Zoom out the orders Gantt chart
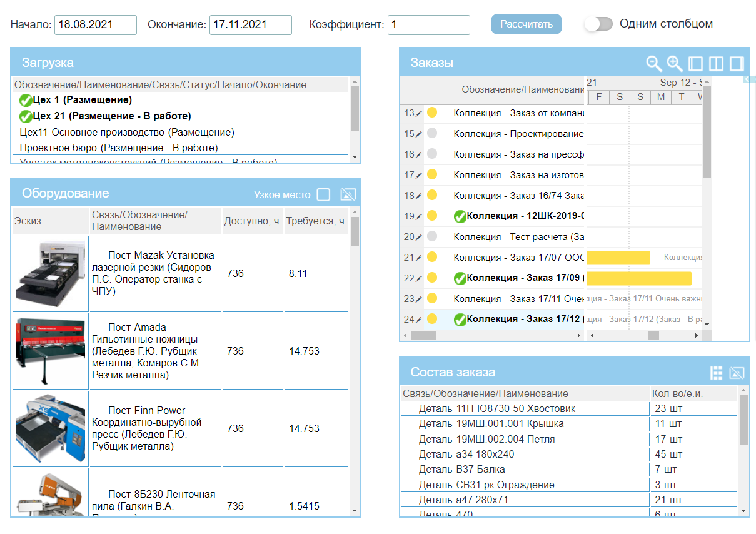 point(654,63)
